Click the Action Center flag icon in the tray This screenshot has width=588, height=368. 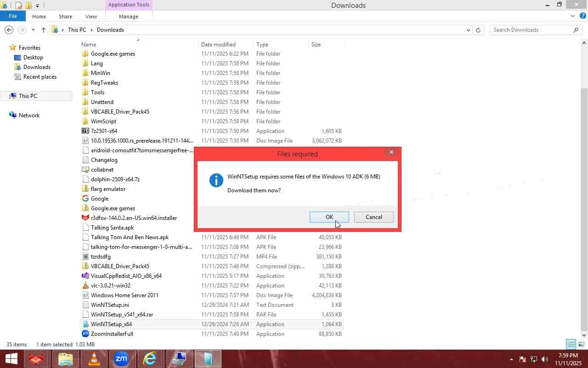523,359
